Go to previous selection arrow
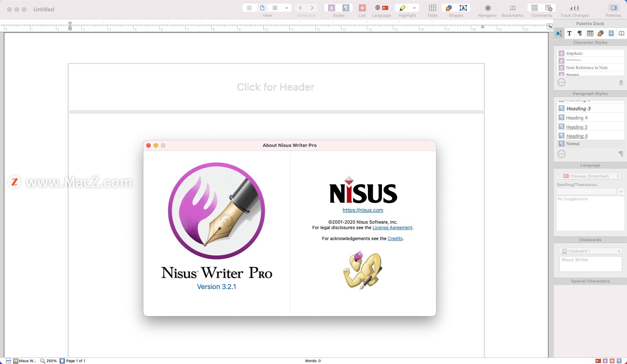This screenshot has width=627, height=364. (x=300, y=8)
